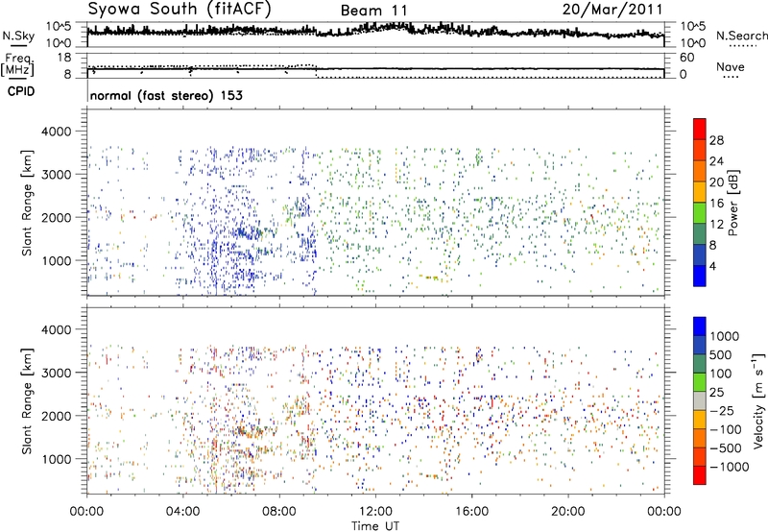Click the "Slant Range [km]" label of the Velocity panel
This screenshot has height=532, width=768.
point(27,400)
